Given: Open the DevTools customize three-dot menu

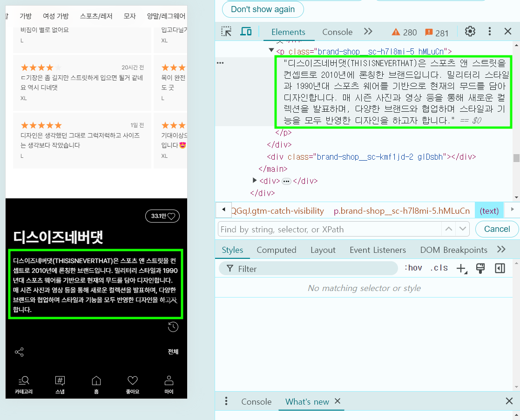Looking at the screenshot, I should (x=489, y=31).
